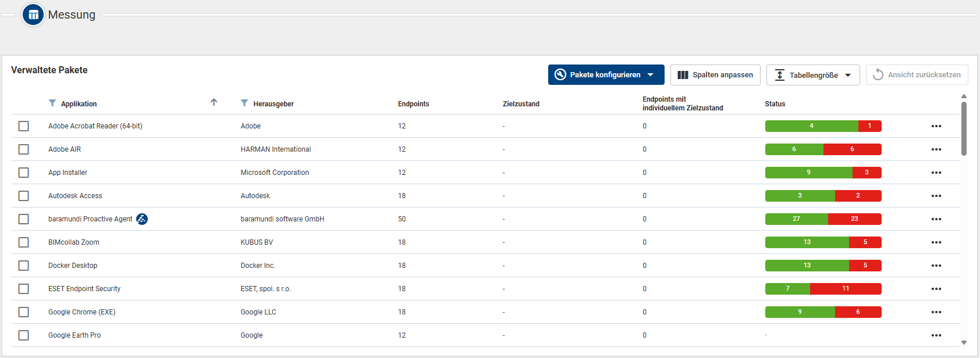
Task: Click the Docker Desktop application name
Action: tap(73, 266)
